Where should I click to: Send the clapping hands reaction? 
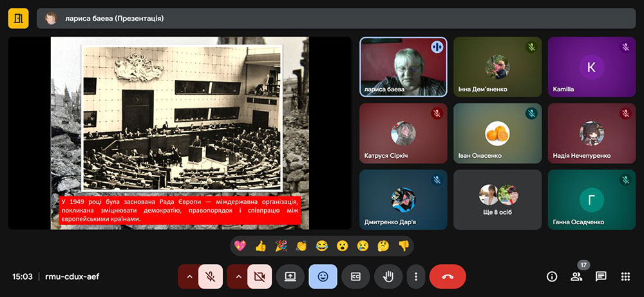point(301,245)
